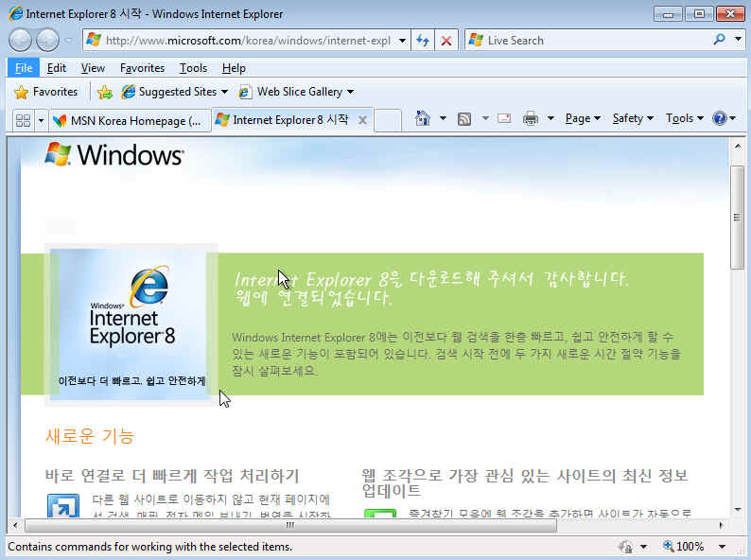This screenshot has width=751, height=560.
Task: Select the Internet Explorer 8 시작 tab
Action: coord(286,119)
